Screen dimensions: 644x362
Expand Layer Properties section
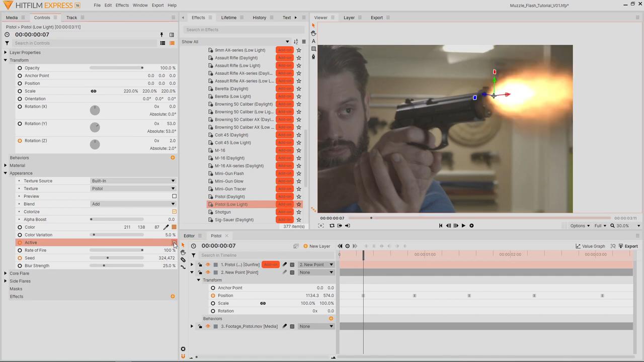pyautogui.click(x=5, y=52)
